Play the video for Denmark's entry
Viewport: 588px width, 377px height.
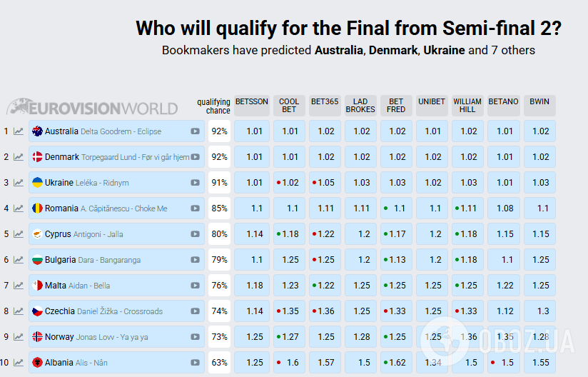[x=195, y=157]
